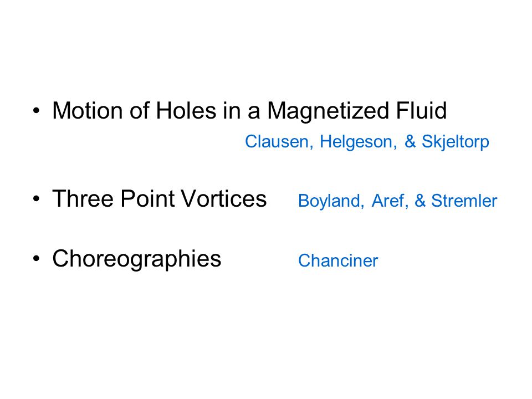Click the bullet dot before Motion of Holes
Image resolution: width=532 pixels, height=399 pixels.
[x=36, y=111]
